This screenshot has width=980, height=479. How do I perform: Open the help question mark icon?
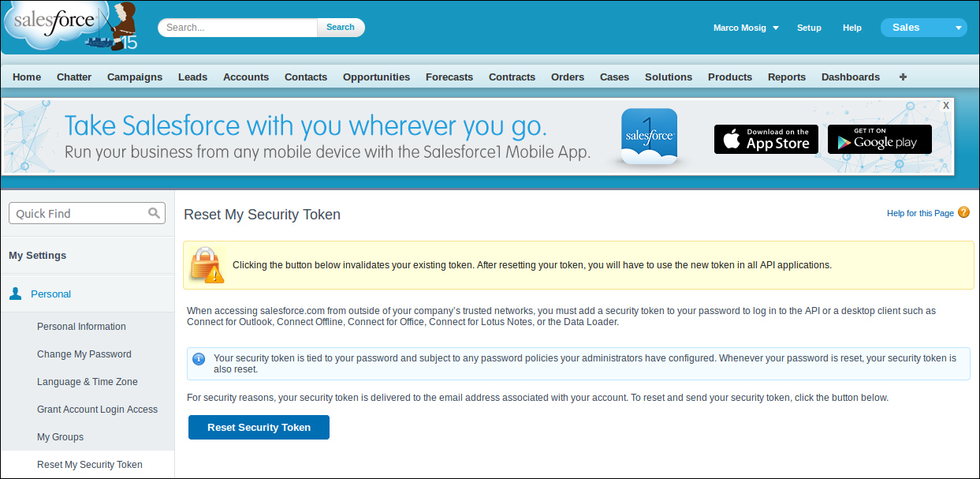point(963,212)
